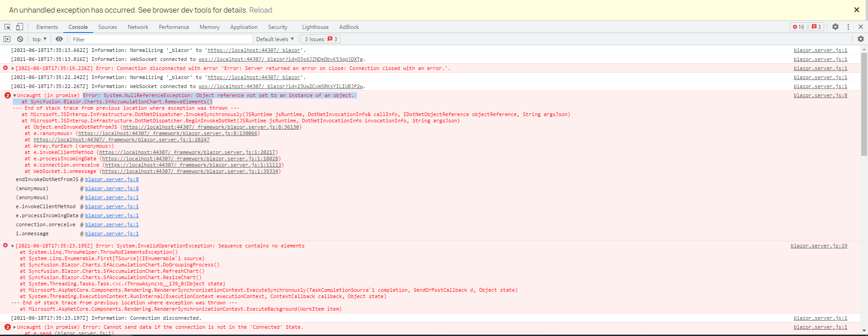Open DevTools settings gear icon
This screenshot has width=868, height=336.
click(835, 27)
